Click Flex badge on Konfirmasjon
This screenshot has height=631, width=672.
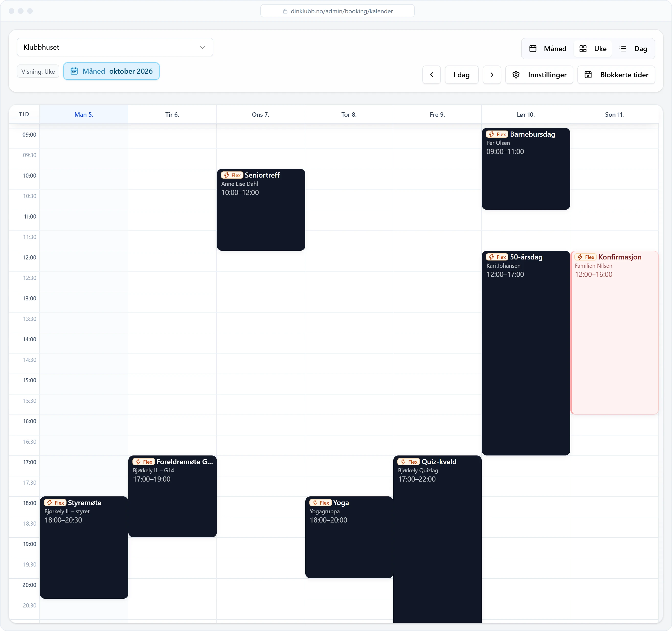coord(586,257)
